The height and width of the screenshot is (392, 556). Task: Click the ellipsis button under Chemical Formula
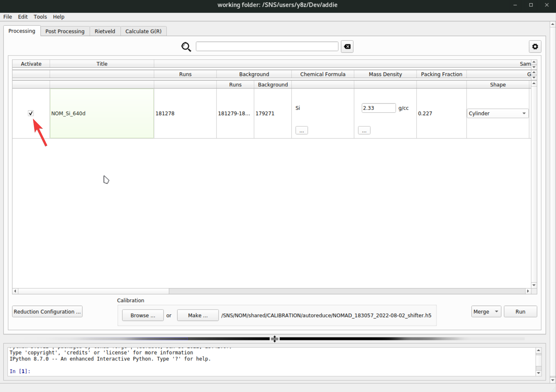point(301,130)
